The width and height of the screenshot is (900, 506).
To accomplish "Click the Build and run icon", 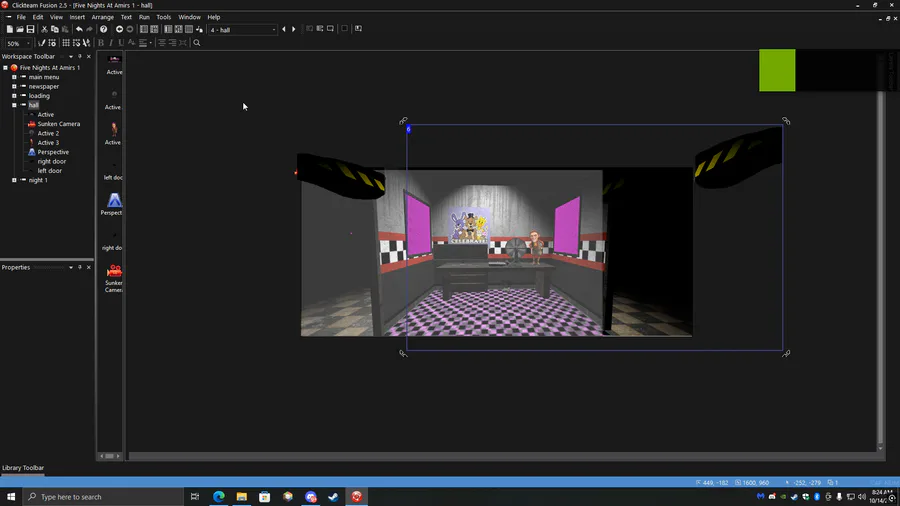I will pos(358,29).
